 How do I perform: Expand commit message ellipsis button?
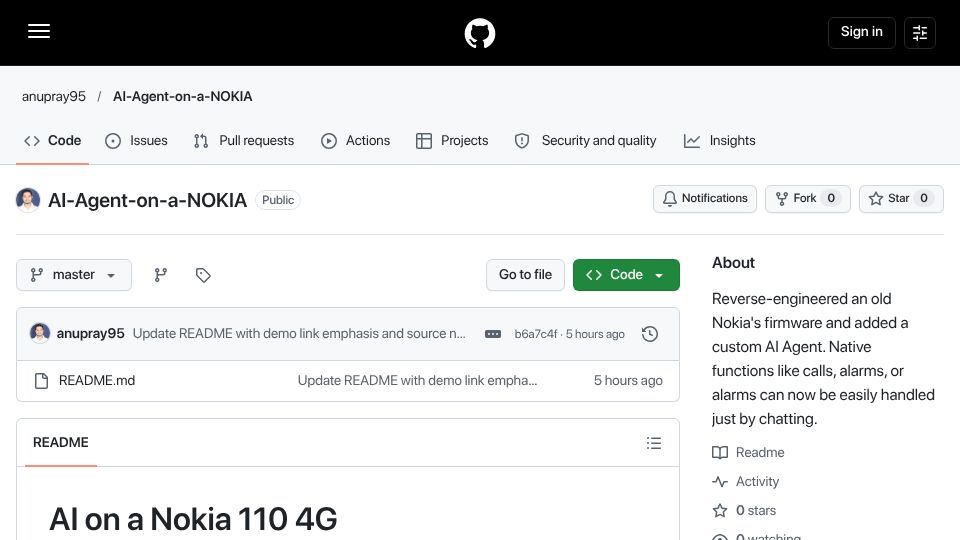493,334
